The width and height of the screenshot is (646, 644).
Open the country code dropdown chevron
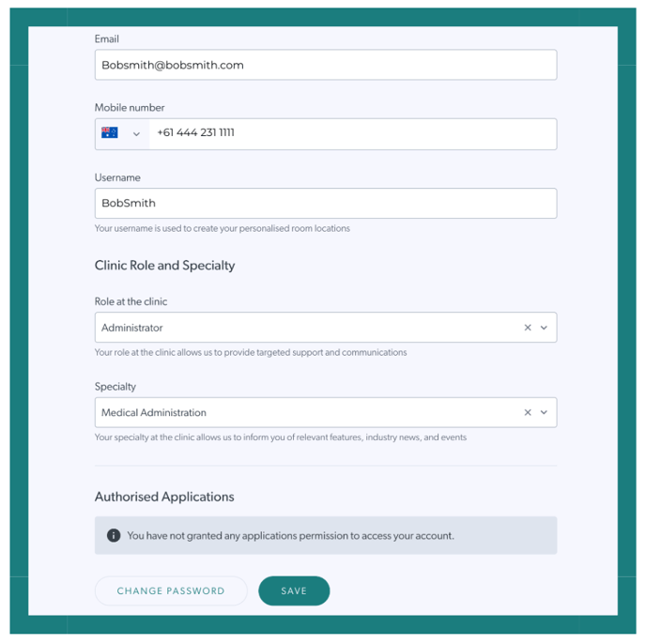tap(136, 134)
